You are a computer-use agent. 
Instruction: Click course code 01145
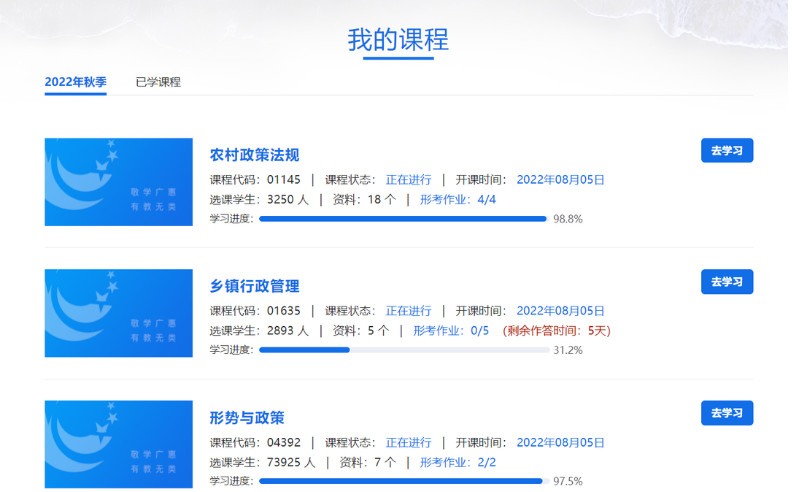pyautogui.click(x=284, y=180)
